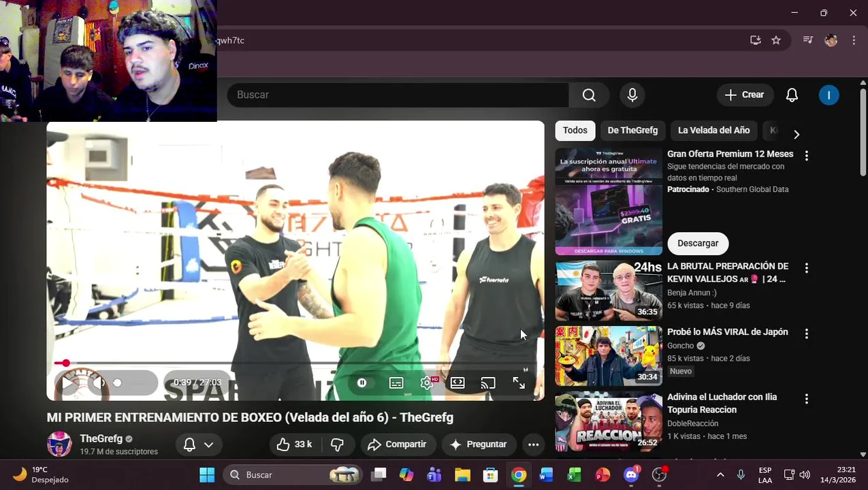Open the player settings gear

427,383
